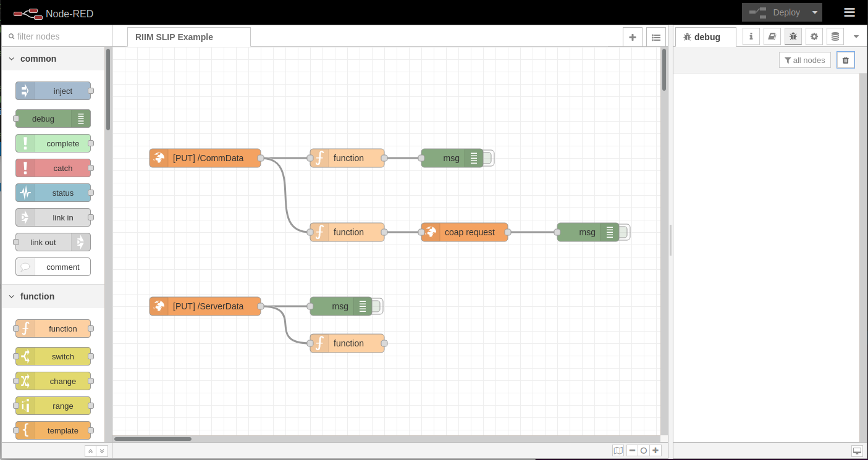Viewport: 868px width, 460px height.
Task: Zoom in using the plus icon
Action: tap(655, 450)
